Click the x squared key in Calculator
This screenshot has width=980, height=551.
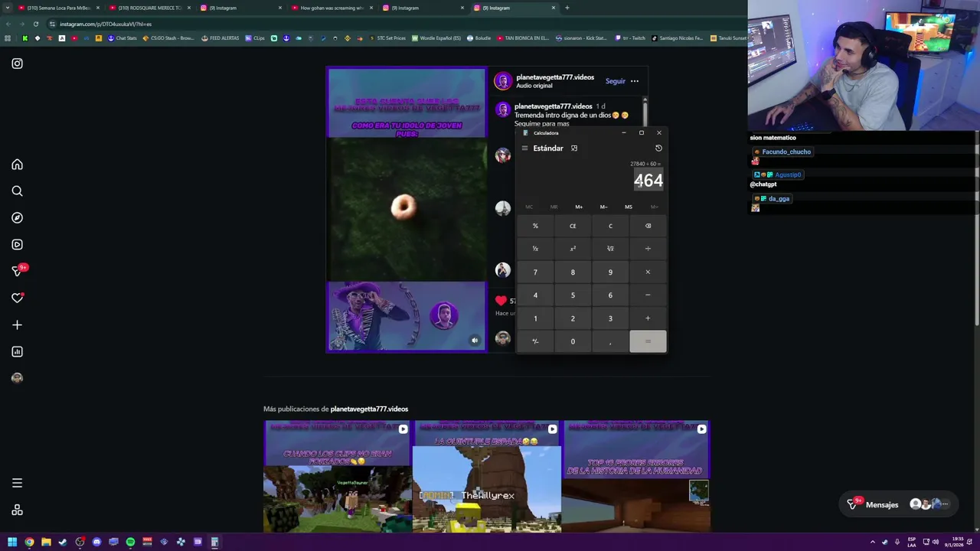[573, 249]
